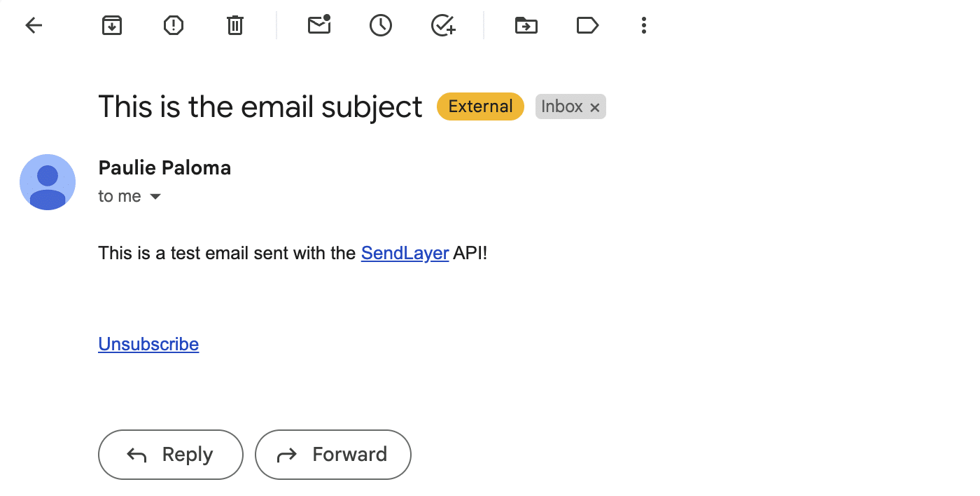The image size is (980, 496).
Task: Apply a label to the email
Action: coord(587,25)
